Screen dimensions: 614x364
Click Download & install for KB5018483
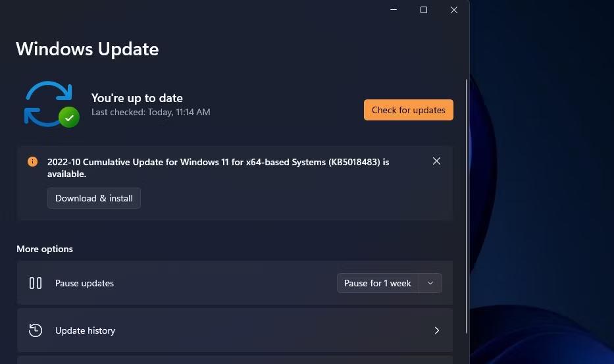point(94,198)
